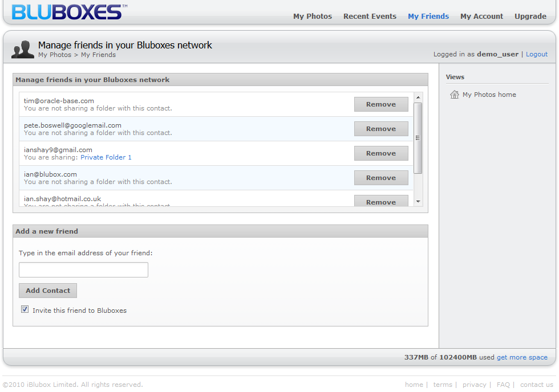Select the My Friends menu item
This screenshot has width=559, height=392.
[x=428, y=17]
